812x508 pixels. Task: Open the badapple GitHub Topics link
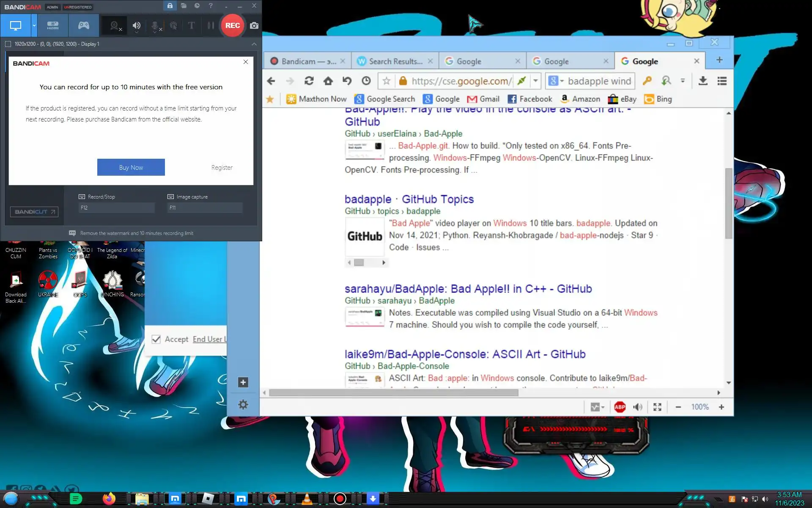(x=409, y=199)
